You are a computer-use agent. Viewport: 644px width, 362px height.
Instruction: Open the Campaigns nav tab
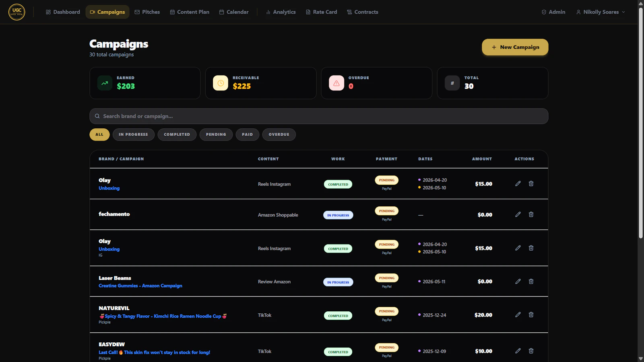point(107,12)
